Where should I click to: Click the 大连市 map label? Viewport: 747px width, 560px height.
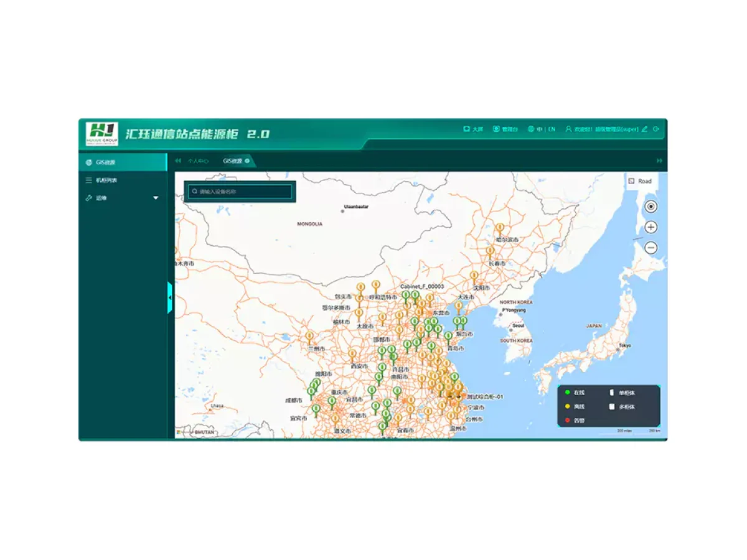(466, 297)
